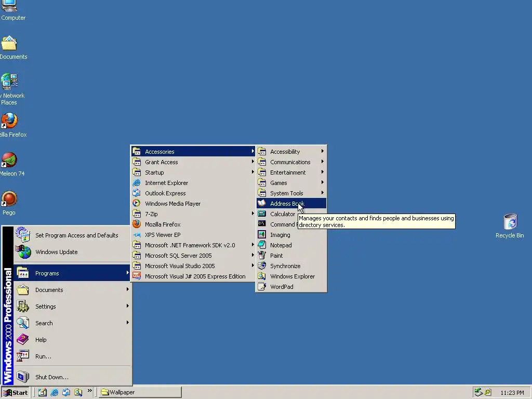Screen dimensions: 532x399
Task: Click the network connection tray icon
Action: [478, 392]
